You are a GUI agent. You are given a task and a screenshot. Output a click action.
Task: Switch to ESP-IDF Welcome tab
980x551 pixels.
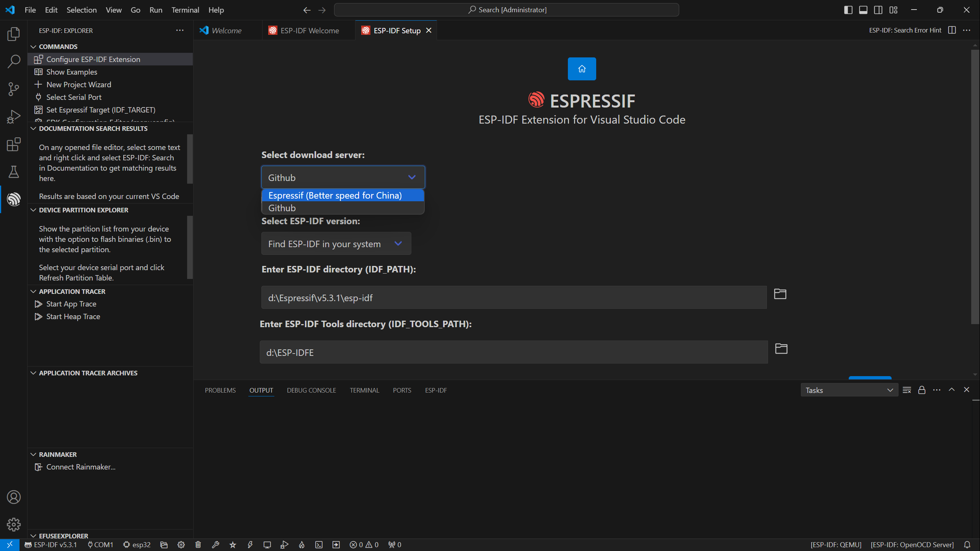click(x=309, y=30)
